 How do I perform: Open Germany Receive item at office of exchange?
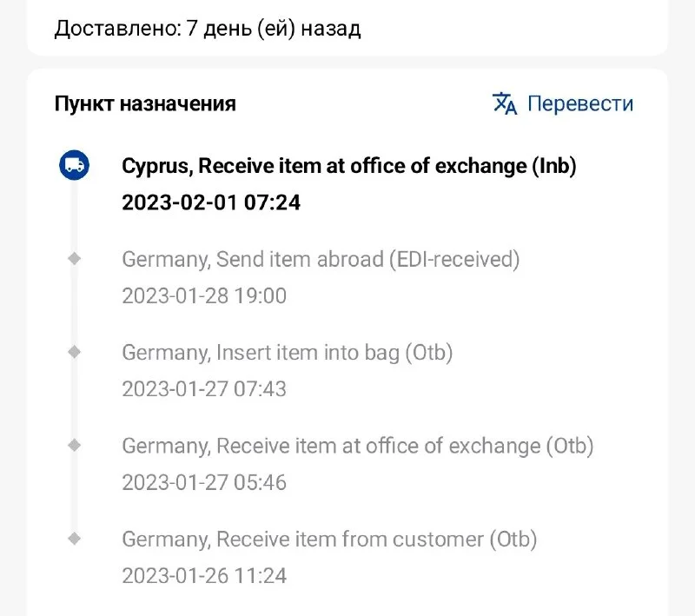357,446
